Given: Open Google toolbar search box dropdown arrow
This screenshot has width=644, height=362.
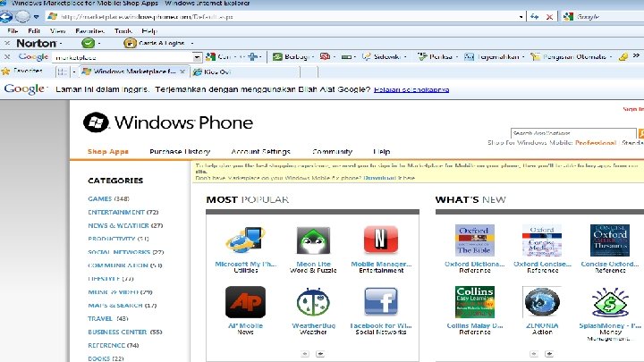Looking at the screenshot, I should point(197,57).
